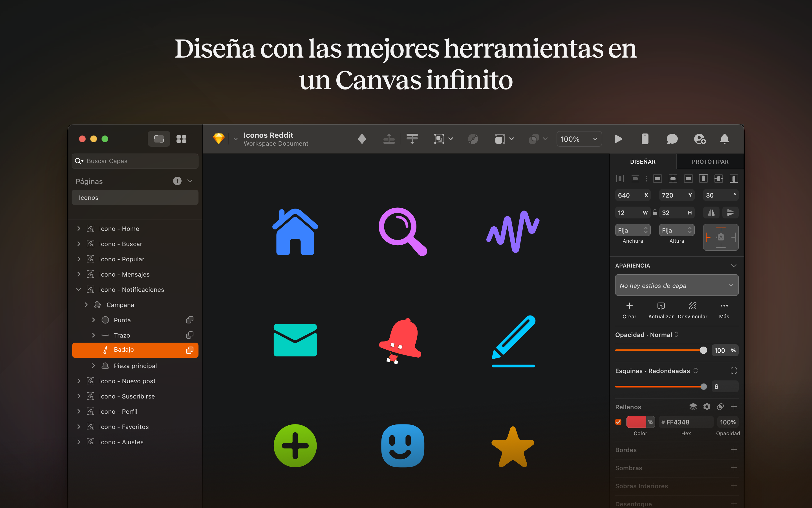The width and height of the screenshot is (812, 508).
Task: Add a new page with plus icon
Action: point(177,181)
